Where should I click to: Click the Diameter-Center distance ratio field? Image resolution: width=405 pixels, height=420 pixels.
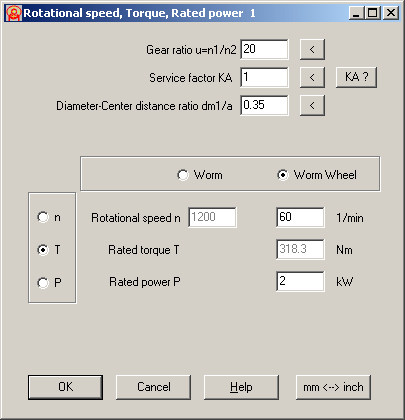pyautogui.click(x=264, y=105)
